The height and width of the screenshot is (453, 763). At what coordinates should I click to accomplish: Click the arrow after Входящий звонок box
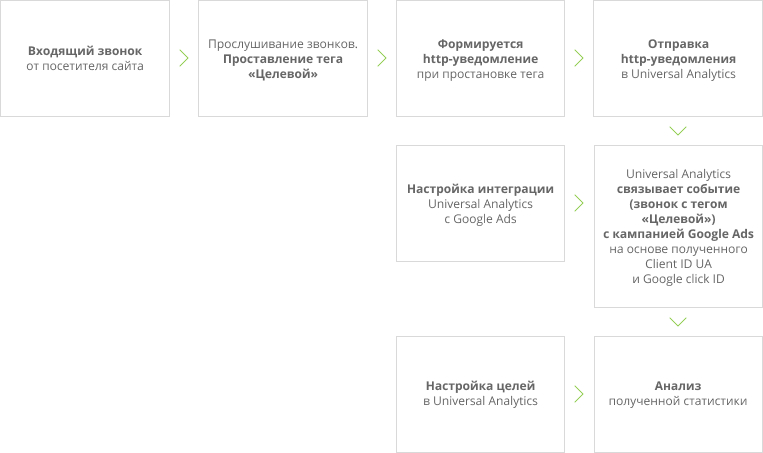click(x=184, y=58)
